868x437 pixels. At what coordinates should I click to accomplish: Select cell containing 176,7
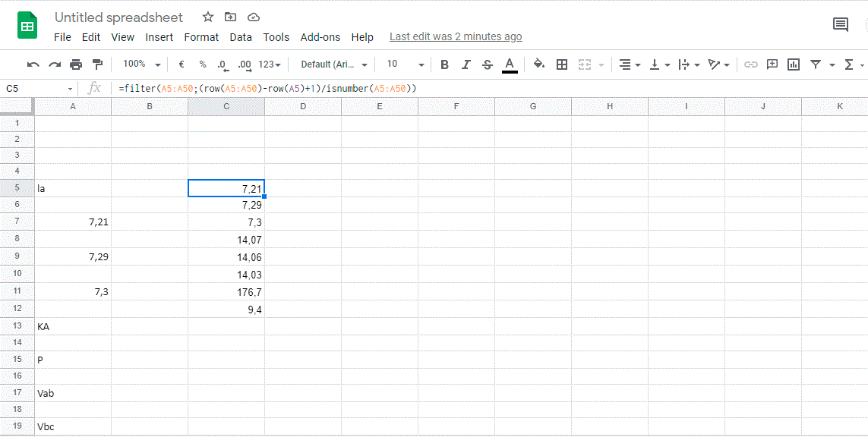226,291
